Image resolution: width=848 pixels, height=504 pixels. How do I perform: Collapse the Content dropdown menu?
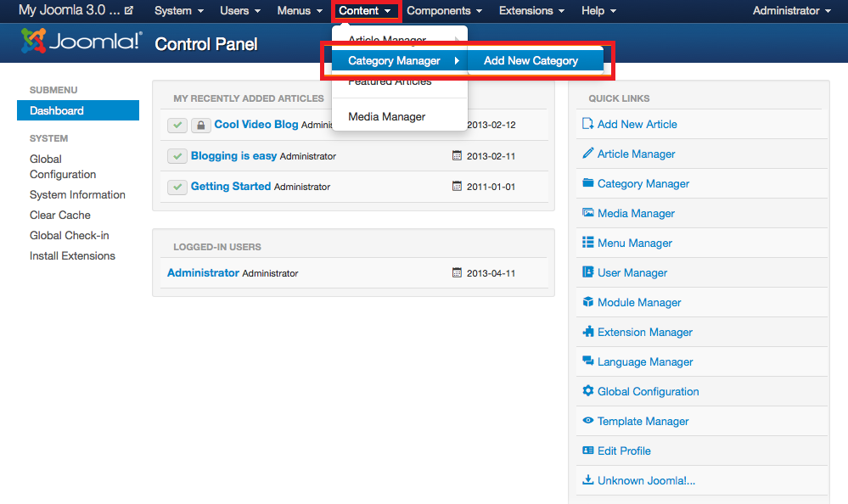coord(365,11)
